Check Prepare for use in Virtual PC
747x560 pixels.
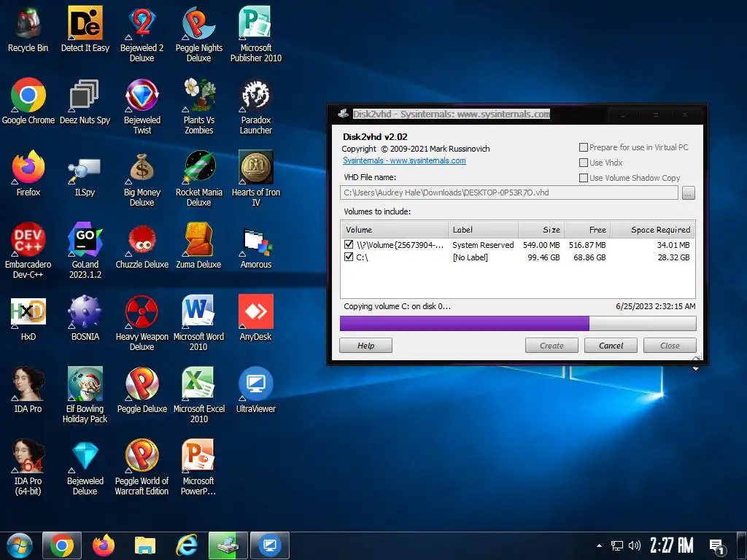pyautogui.click(x=583, y=147)
